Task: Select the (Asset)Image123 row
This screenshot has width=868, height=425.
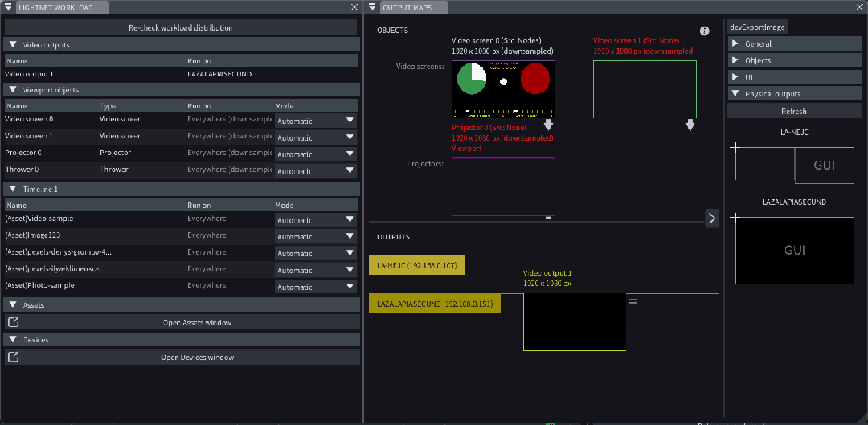Action: tap(181, 235)
